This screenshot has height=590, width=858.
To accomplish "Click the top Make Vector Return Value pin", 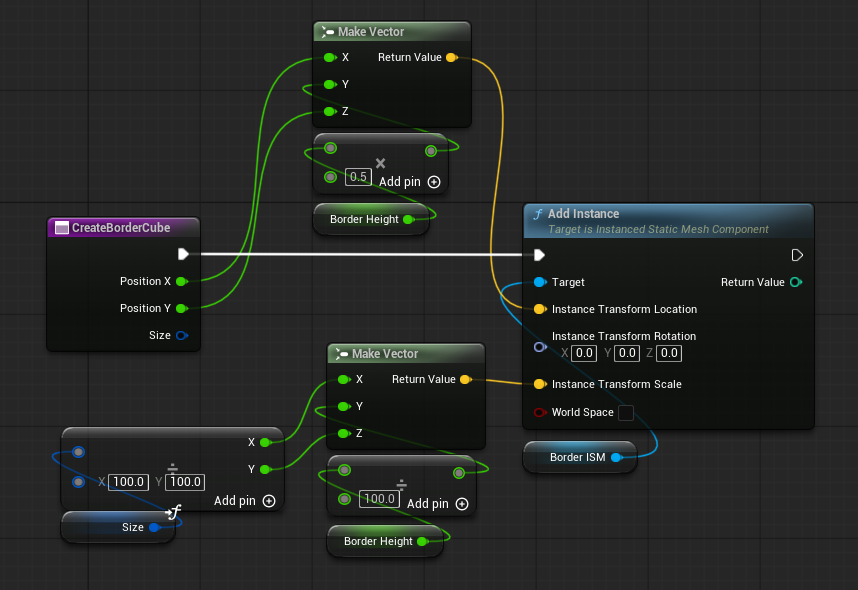I will 451,58.
